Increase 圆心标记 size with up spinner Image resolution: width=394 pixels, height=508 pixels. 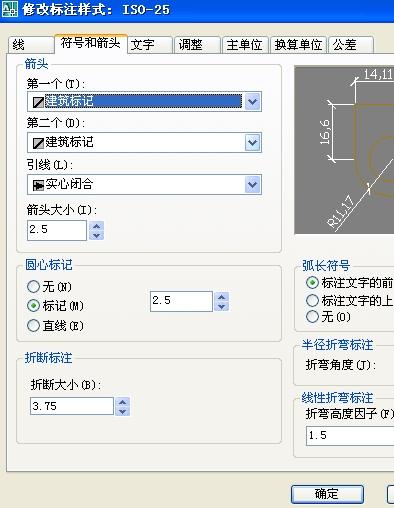[222, 297]
